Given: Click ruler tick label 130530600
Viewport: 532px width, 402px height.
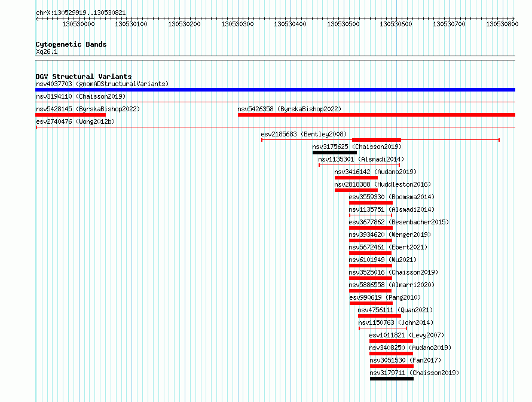Looking at the screenshot, I should click(396, 24).
